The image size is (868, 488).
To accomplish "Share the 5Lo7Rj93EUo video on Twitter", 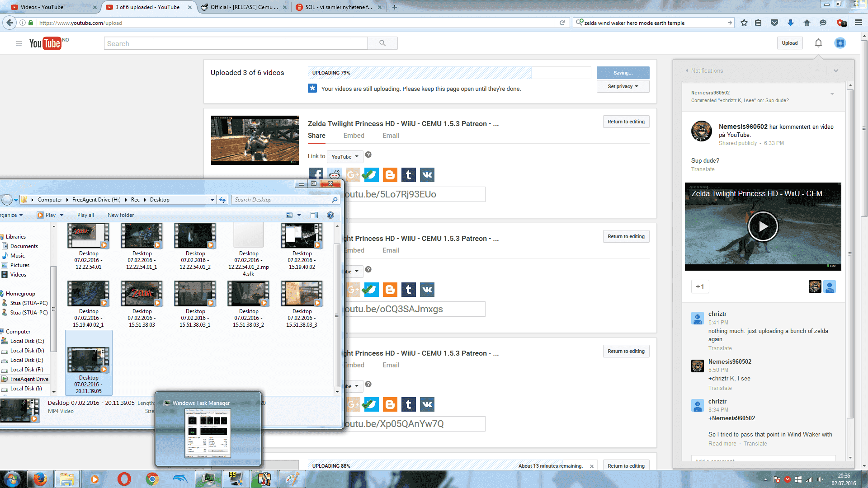I will tap(371, 174).
